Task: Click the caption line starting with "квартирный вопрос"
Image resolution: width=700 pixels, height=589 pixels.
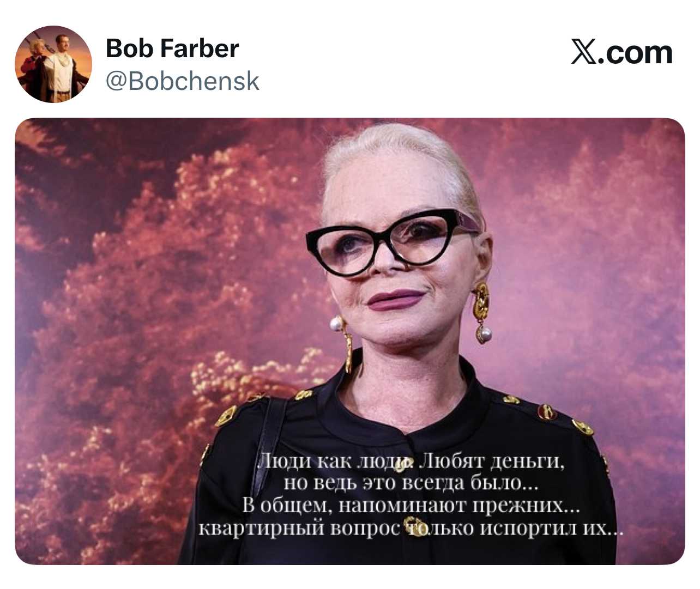Action: click(x=411, y=528)
